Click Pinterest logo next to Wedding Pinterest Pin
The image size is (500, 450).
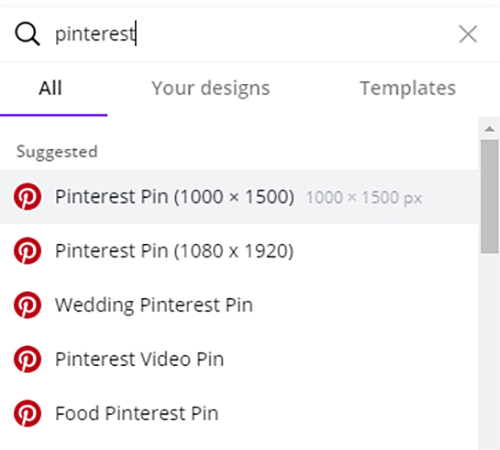tap(28, 305)
